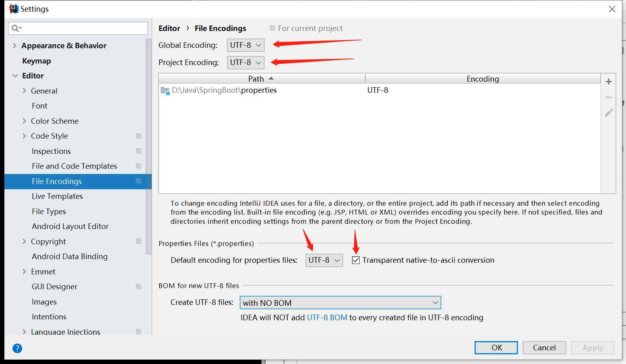Screen dimensions: 626x364
Task: Click the Path column header
Action: coord(262,78)
